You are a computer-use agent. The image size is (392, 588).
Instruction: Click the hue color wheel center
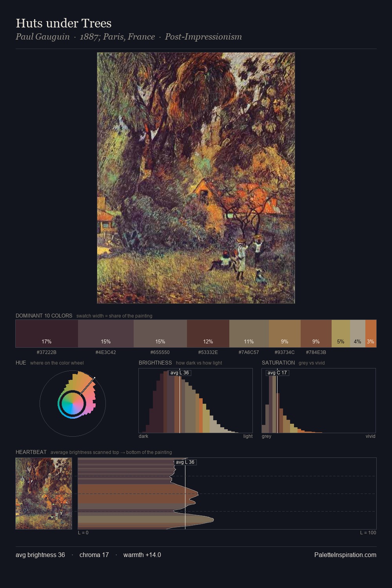pyautogui.click(x=73, y=403)
